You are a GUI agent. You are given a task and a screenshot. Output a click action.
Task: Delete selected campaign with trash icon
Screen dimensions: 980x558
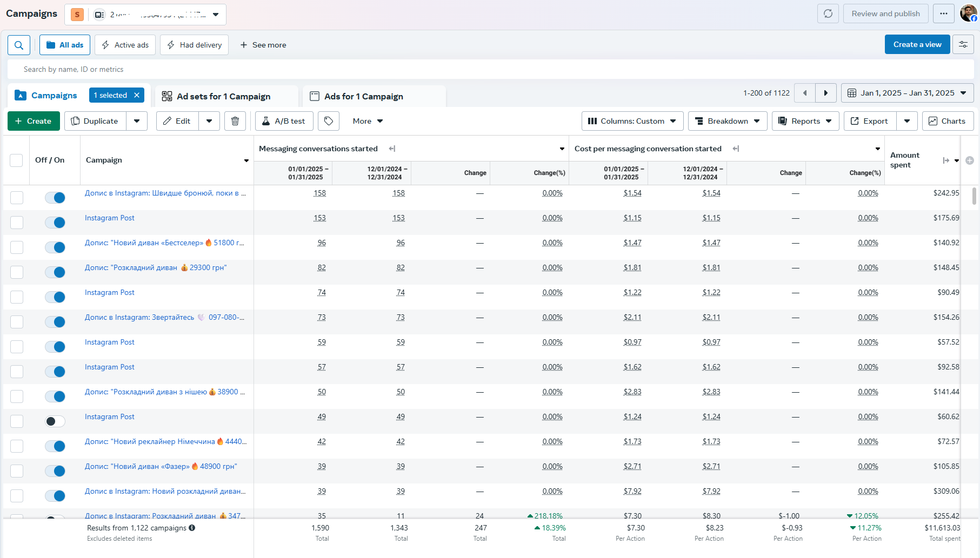[x=235, y=121]
